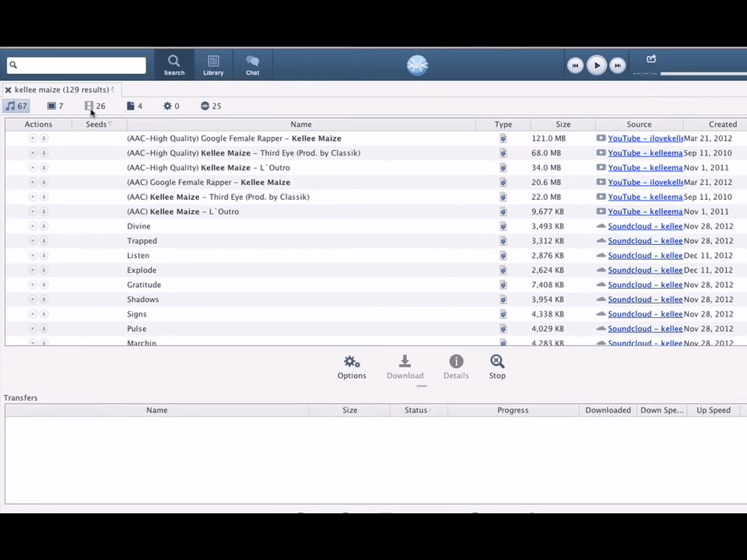Click the Actions column header
The height and width of the screenshot is (560, 747).
[38, 124]
